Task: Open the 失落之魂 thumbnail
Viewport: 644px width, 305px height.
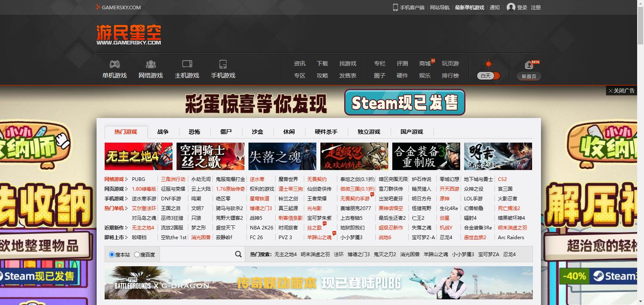Action: click(x=282, y=156)
